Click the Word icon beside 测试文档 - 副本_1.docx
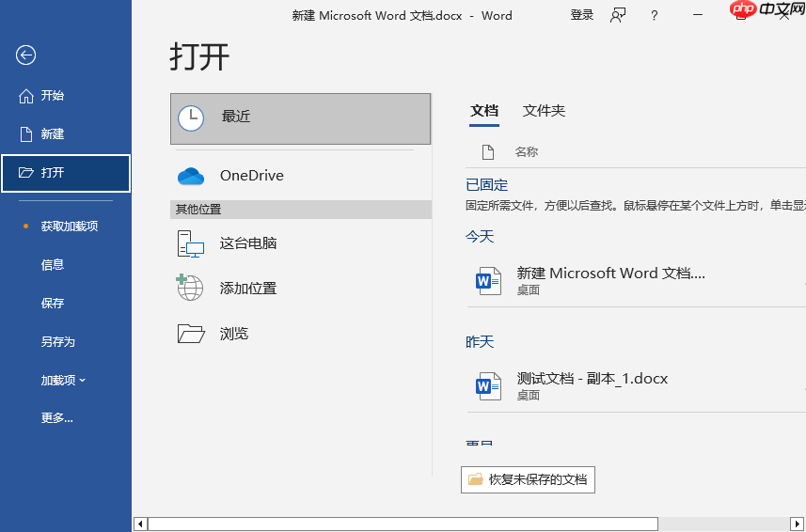 [488, 386]
